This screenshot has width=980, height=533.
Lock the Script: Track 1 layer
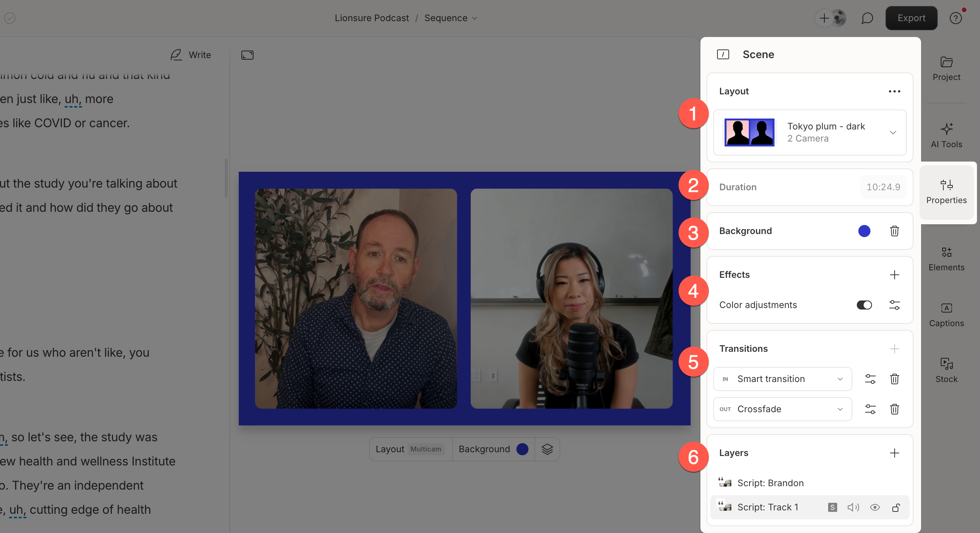897,508
